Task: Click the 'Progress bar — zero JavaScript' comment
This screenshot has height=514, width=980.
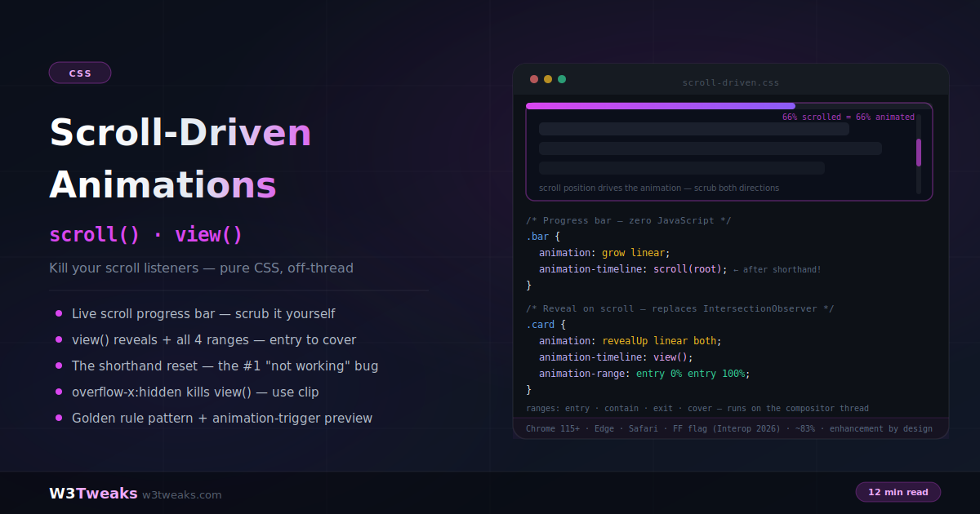Action: (x=629, y=220)
